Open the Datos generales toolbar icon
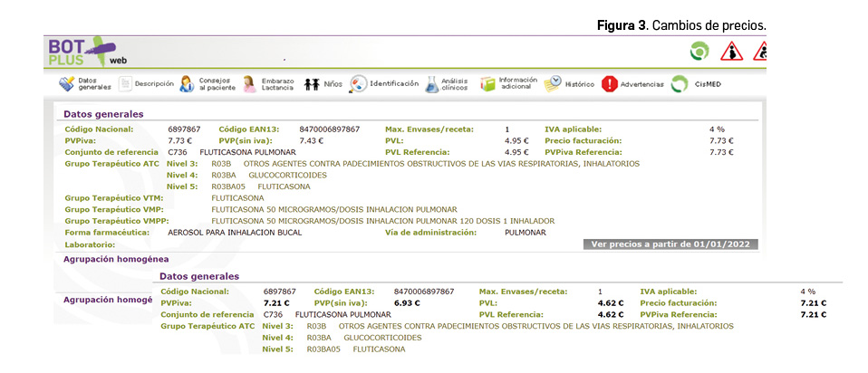This screenshot has height=373, width=868. (66, 84)
